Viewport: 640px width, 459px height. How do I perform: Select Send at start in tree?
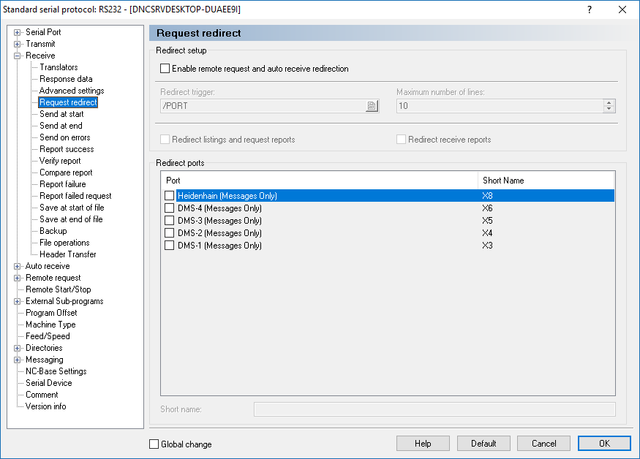61,114
